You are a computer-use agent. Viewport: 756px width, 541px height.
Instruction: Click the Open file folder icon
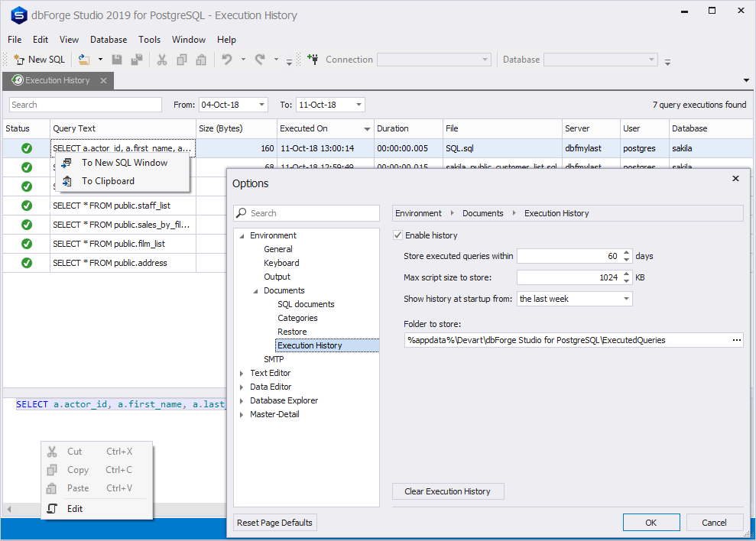(84, 60)
